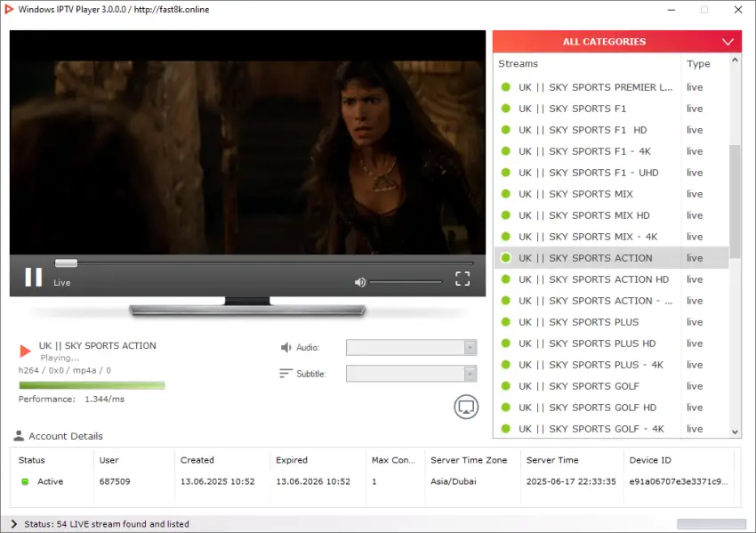Open the ALL CATEGORIES dropdown

click(616, 42)
